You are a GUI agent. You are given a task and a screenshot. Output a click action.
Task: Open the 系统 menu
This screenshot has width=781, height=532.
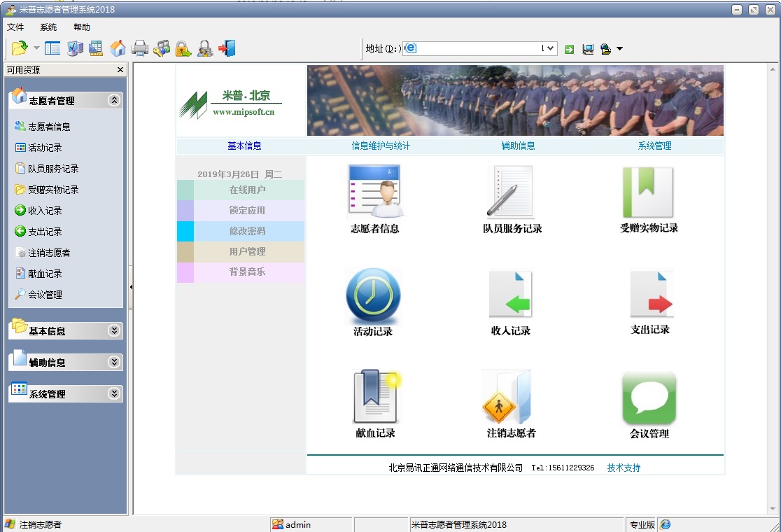click(48, 27)
